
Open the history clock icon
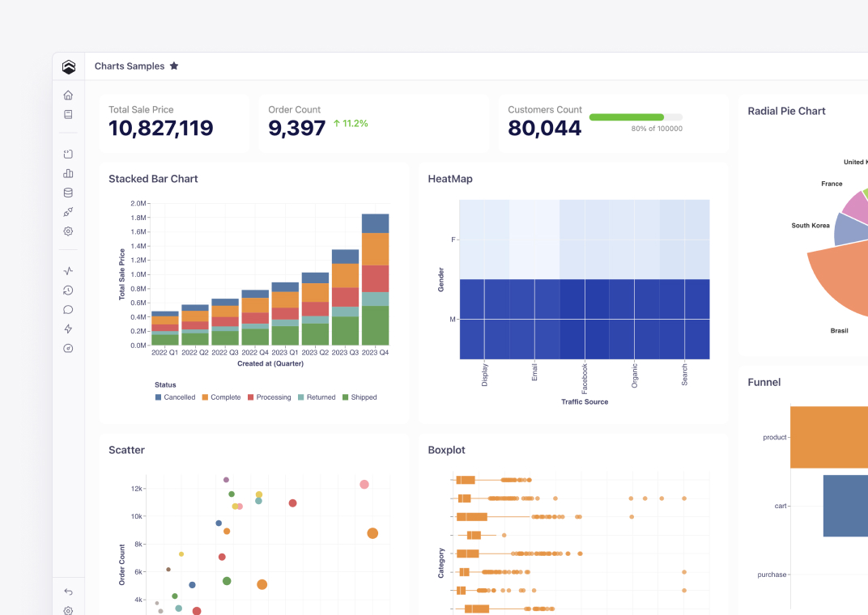[68, 291]
